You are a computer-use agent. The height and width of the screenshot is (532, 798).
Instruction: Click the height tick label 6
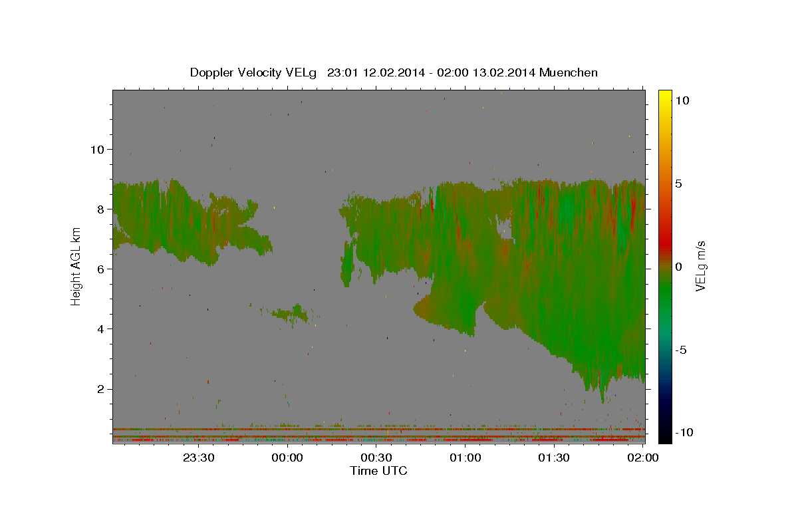click(x=100, y=269)
